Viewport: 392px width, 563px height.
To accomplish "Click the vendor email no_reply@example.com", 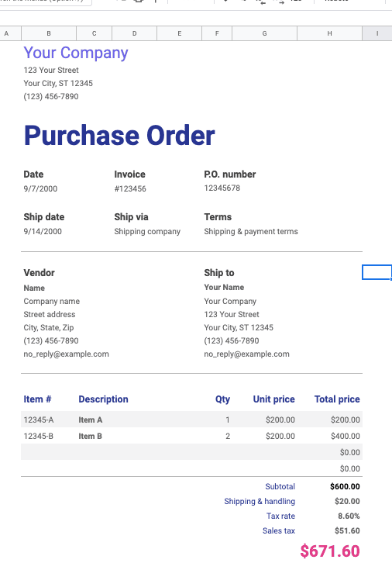I will pyautogui.click(x=67, y=354).
